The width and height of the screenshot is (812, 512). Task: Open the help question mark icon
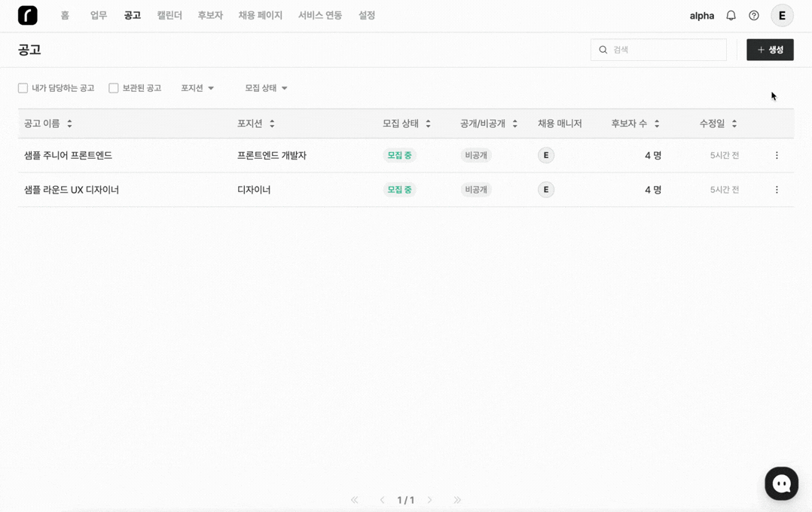click(754, 16)
